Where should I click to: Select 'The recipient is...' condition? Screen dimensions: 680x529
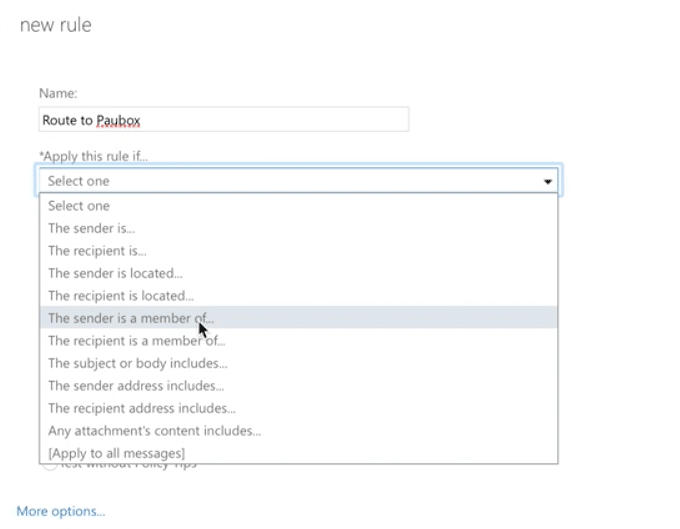click(x=97, y=251)
